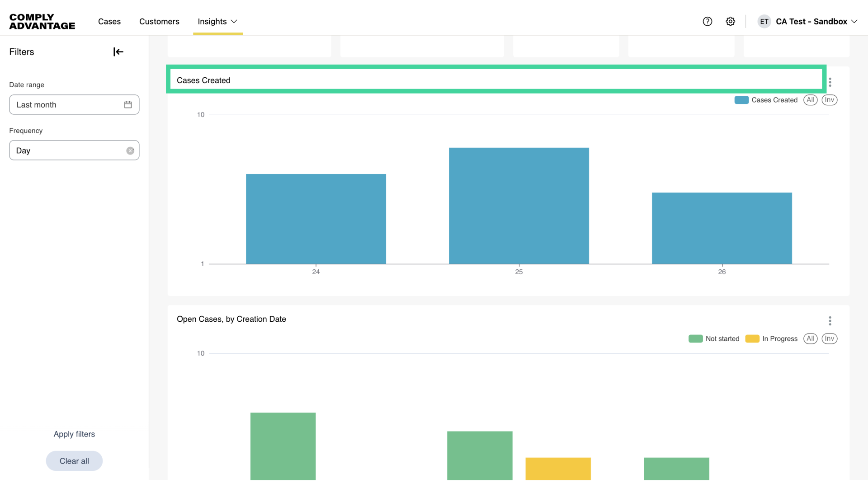Toggle Not started green legend swatch
This screenshot has width=868, height=488.
(695, 339)
